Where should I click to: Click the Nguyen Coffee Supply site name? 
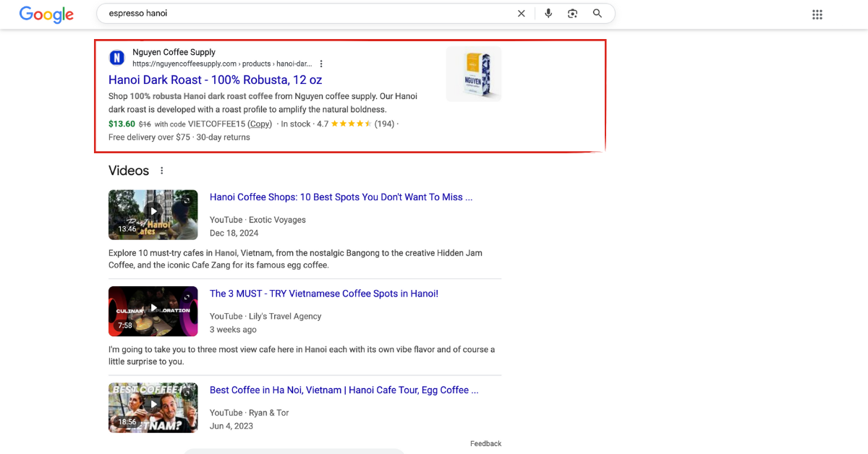[x=174, y=52]
